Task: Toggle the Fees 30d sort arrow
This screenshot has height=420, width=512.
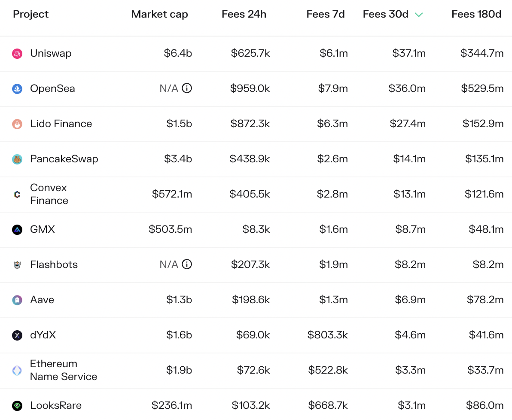Action: [419, 14]
